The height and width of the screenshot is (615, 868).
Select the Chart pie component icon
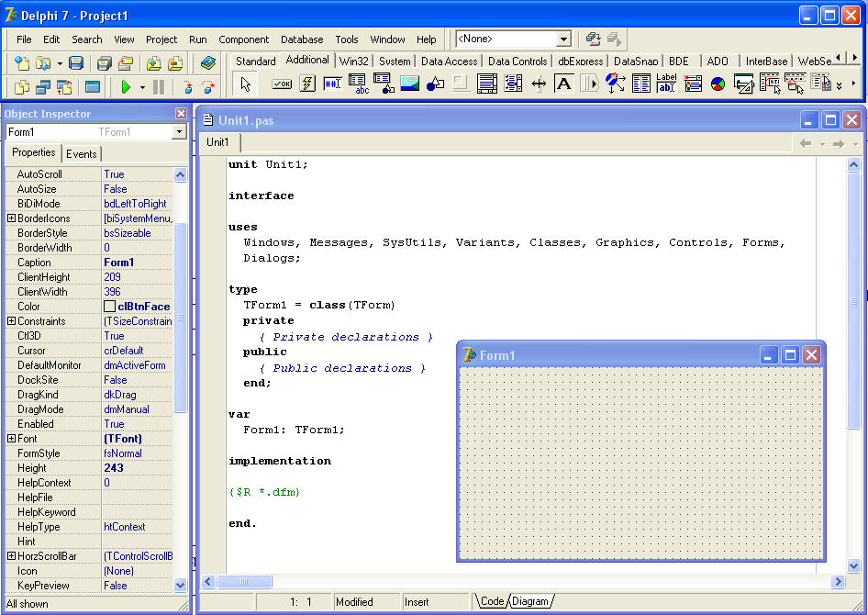tap(718, 84)
